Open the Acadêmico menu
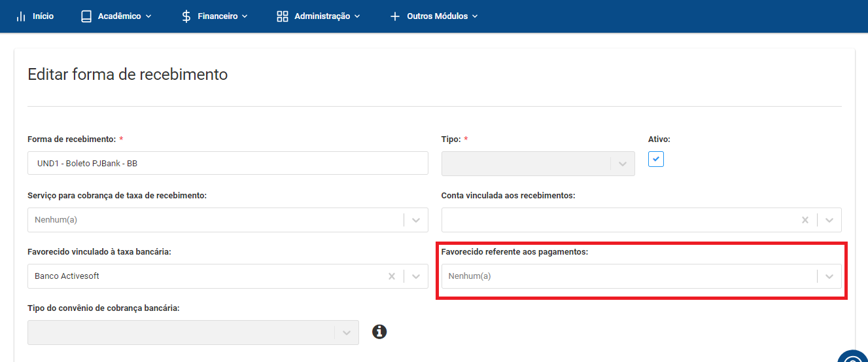Viewport: 868px width, 362px height. click(116, 16)
